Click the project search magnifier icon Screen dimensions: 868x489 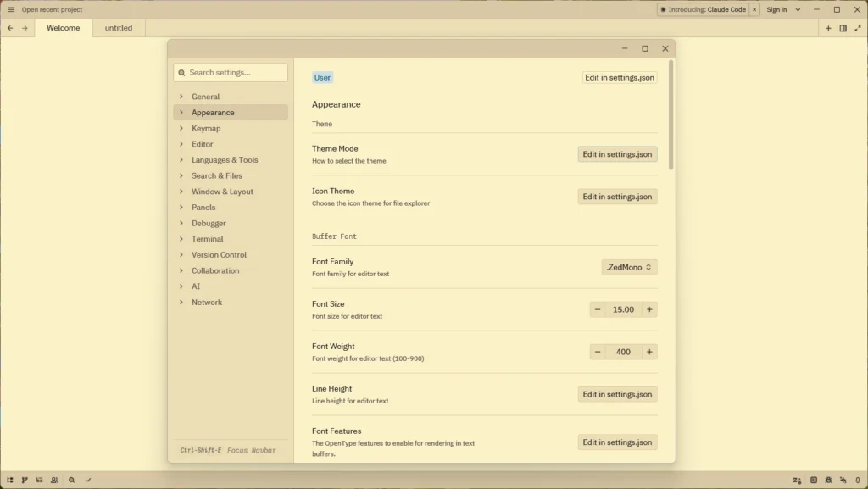pos(72,480)
